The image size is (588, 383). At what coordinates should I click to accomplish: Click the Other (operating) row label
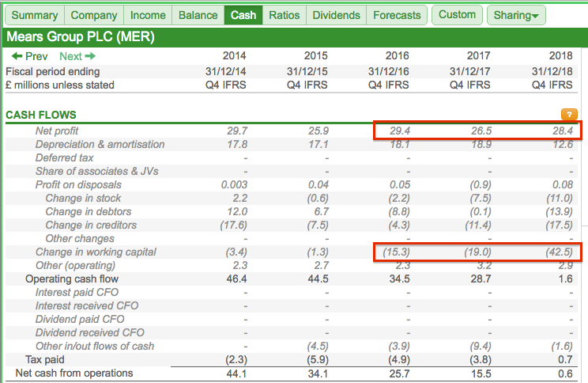pyautogui.click(x=75, y=266)
